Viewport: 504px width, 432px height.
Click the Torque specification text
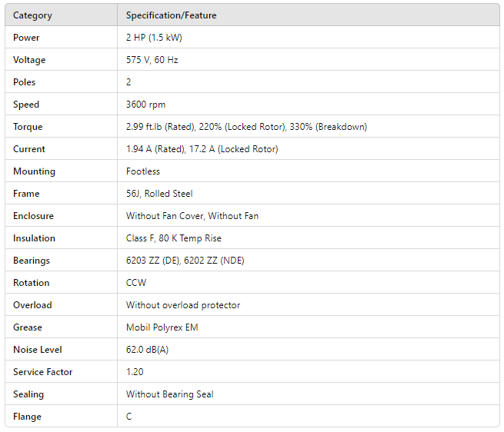[246, 127]
